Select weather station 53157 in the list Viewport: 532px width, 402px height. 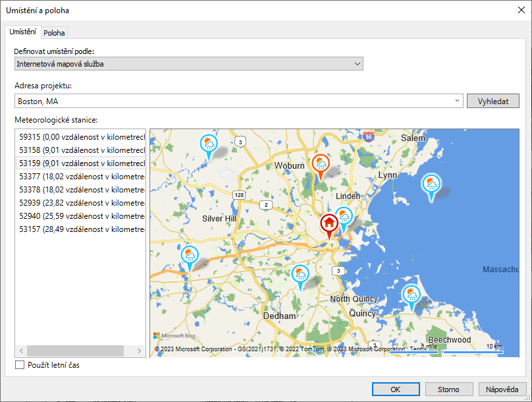pos(80,229)
